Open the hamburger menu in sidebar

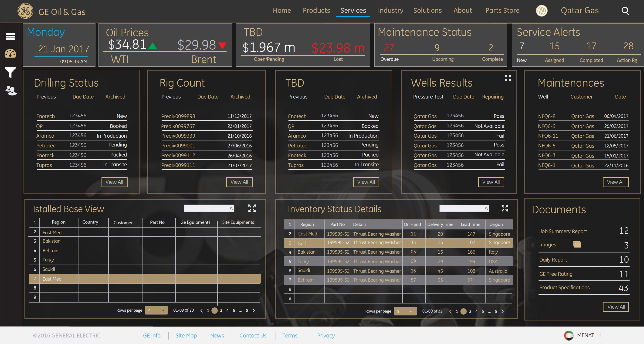[x=10, y=37]
